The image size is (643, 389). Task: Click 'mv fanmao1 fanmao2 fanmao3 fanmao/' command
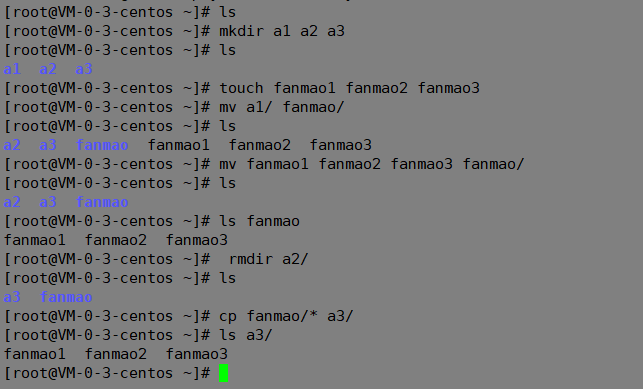click(x=372, y=164)
